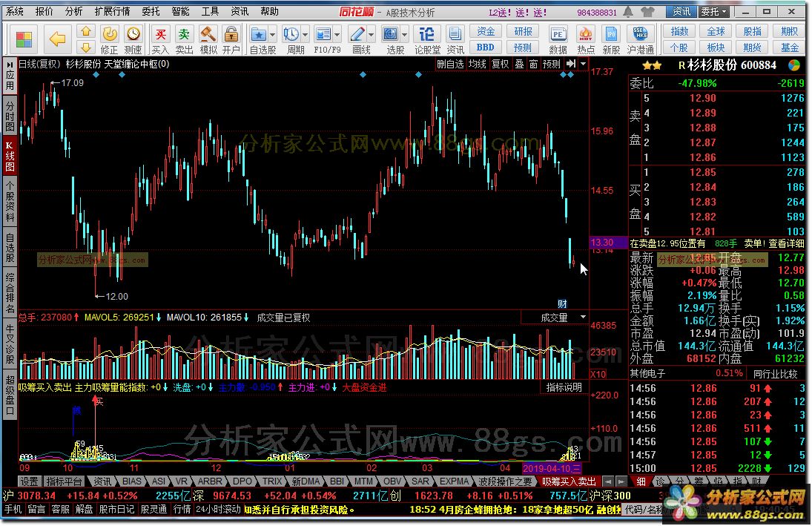
Task: Click the 2019-04-10 date marker
Action: (x=552, y=468)
